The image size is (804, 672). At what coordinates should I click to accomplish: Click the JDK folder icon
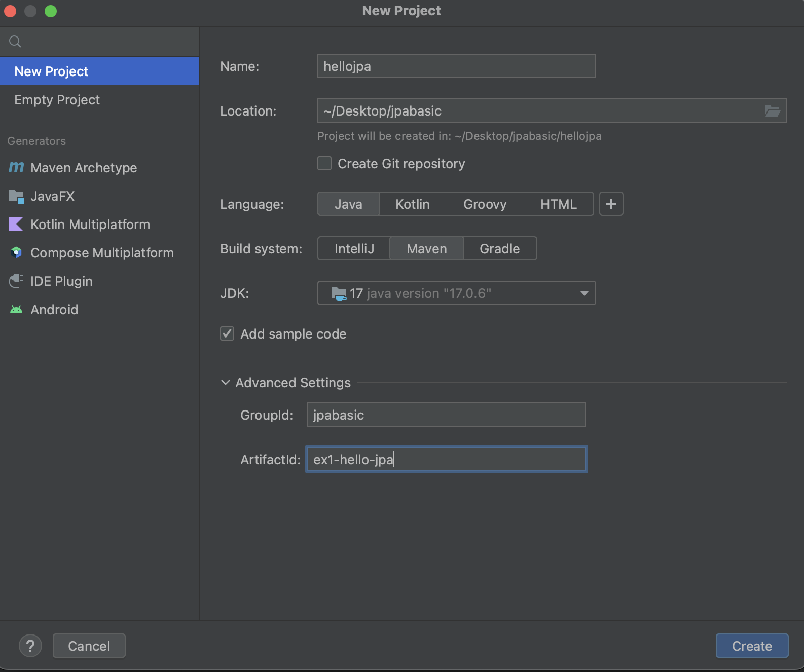pyautogui.click(x=338, y=293)
